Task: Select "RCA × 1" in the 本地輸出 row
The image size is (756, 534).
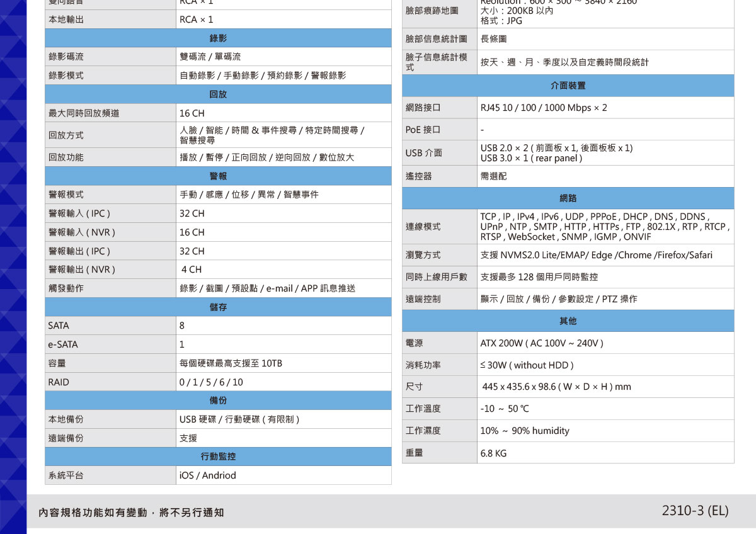Action: (197, 20)
